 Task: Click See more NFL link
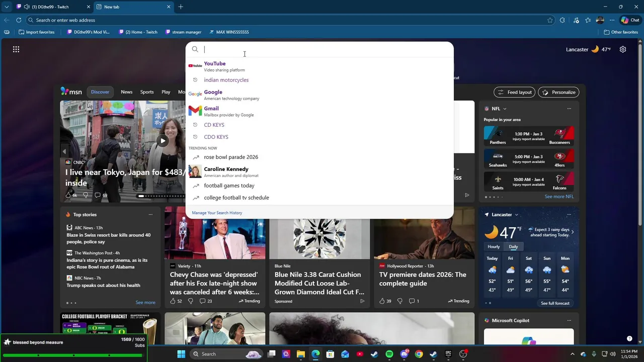pos(559,197)
